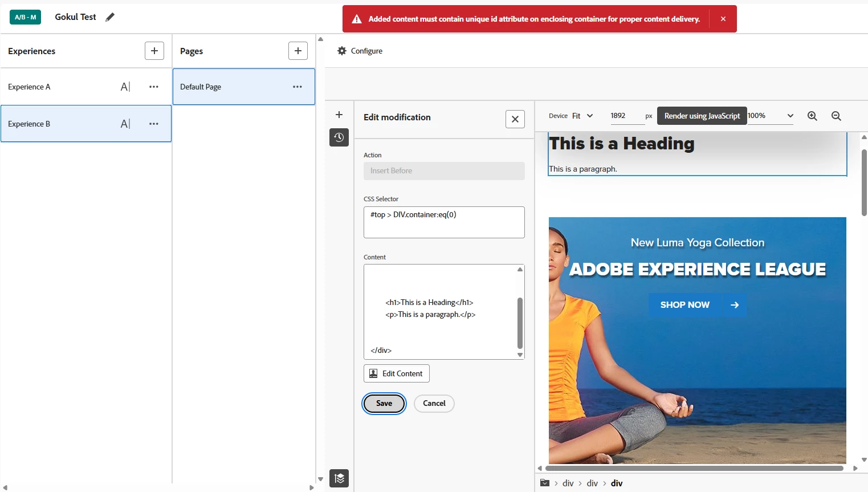Add a new page with plus button
Screen dimensions: 868x492
[298, 51]
